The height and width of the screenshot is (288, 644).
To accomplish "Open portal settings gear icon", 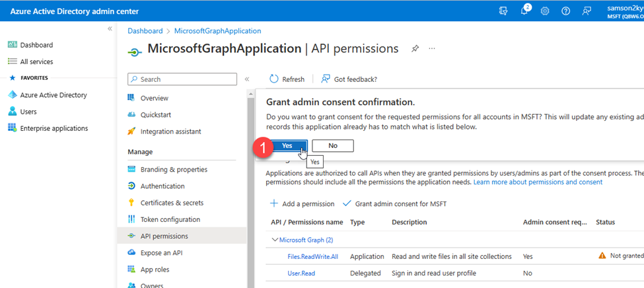I will [x=545, y=11].
